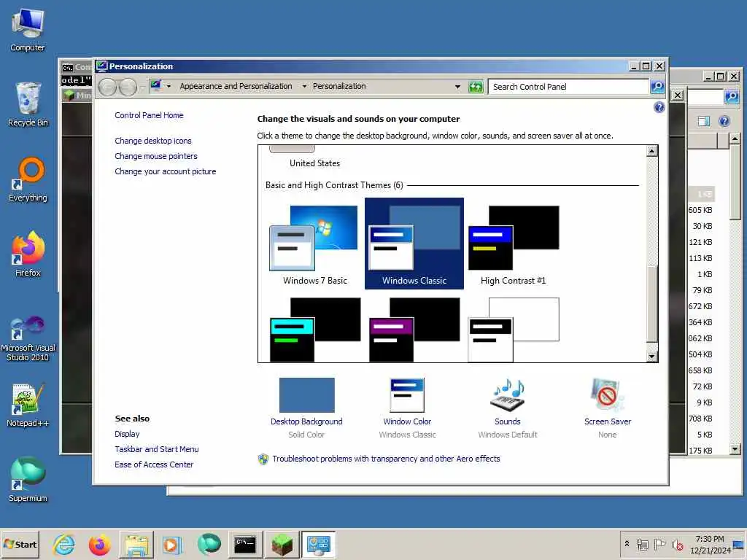Viewport: 747px width, 560px height.
Task: Open Change your account picture link
Action: click(166, 171)
